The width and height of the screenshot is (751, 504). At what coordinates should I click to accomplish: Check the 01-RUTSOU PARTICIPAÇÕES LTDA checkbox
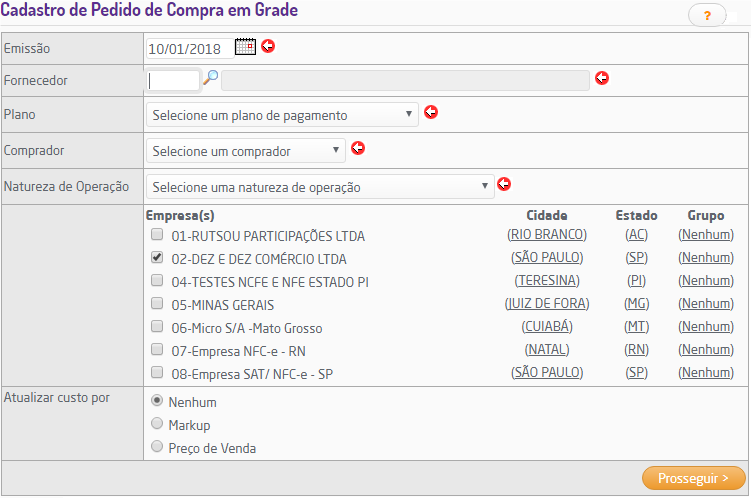pos(157,235)
